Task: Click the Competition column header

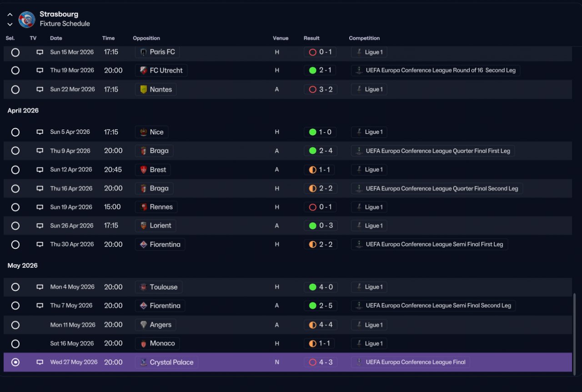Action: point(364,38)
